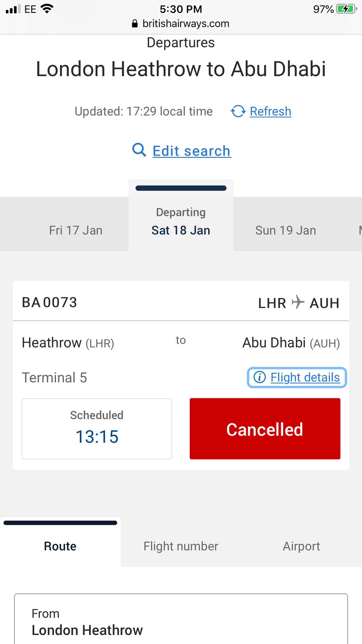Tap the red Cancelled status button
Viewport: 362px width, 644px height.
265,429
